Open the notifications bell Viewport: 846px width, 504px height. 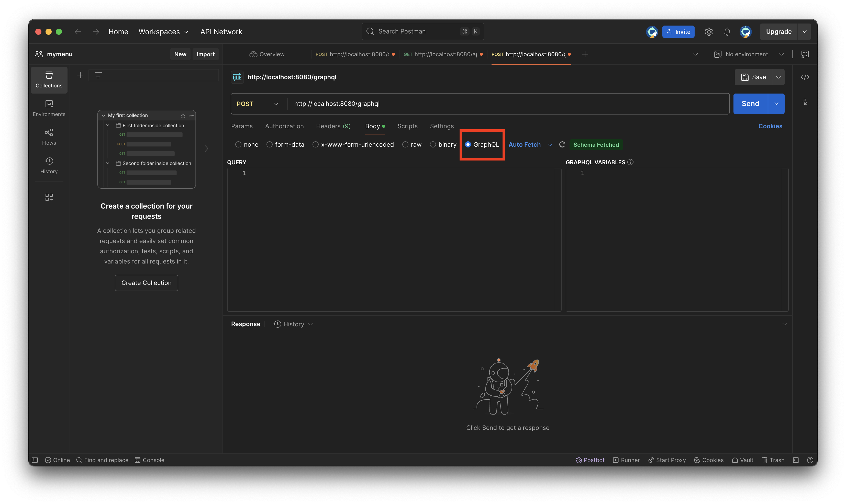[x=727, y=32]
